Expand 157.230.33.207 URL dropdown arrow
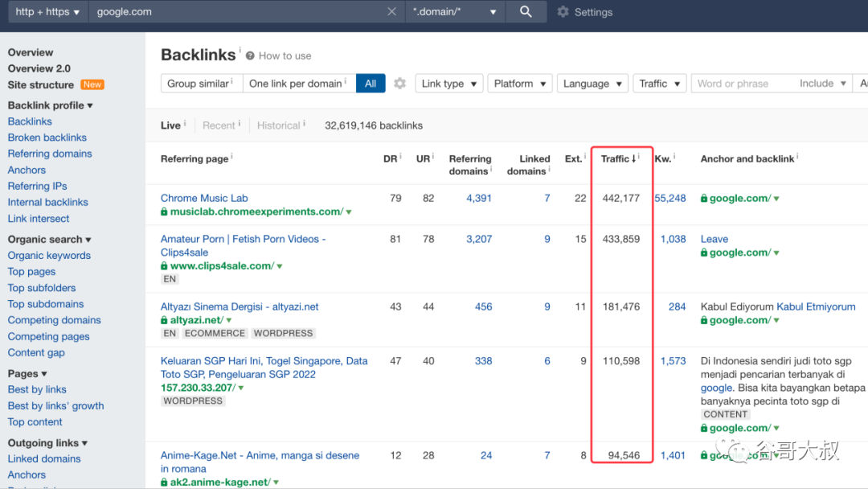This screenshot has height=489, width=868. [241, 388]
